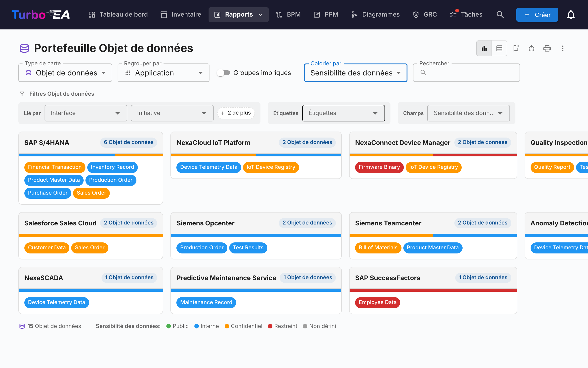Click the filter funnel icon
Image resolution: width=588 pixels, height=368 pixels.
[22, 94]
